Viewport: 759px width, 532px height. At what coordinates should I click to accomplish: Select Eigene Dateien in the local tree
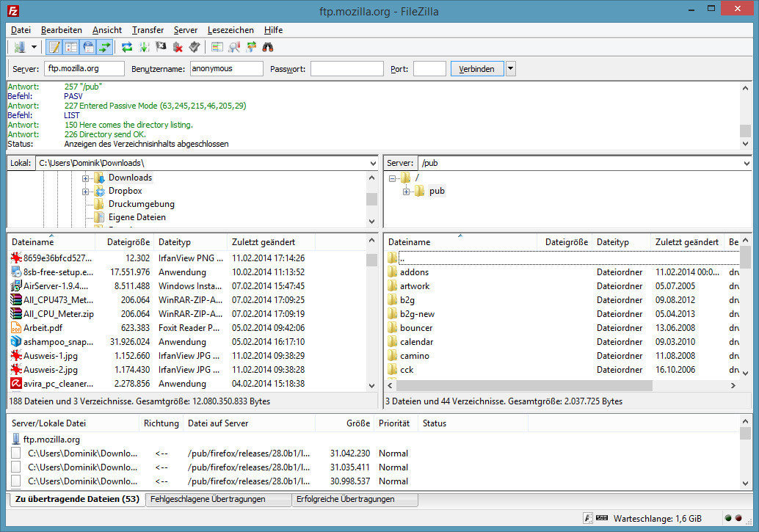137,217
